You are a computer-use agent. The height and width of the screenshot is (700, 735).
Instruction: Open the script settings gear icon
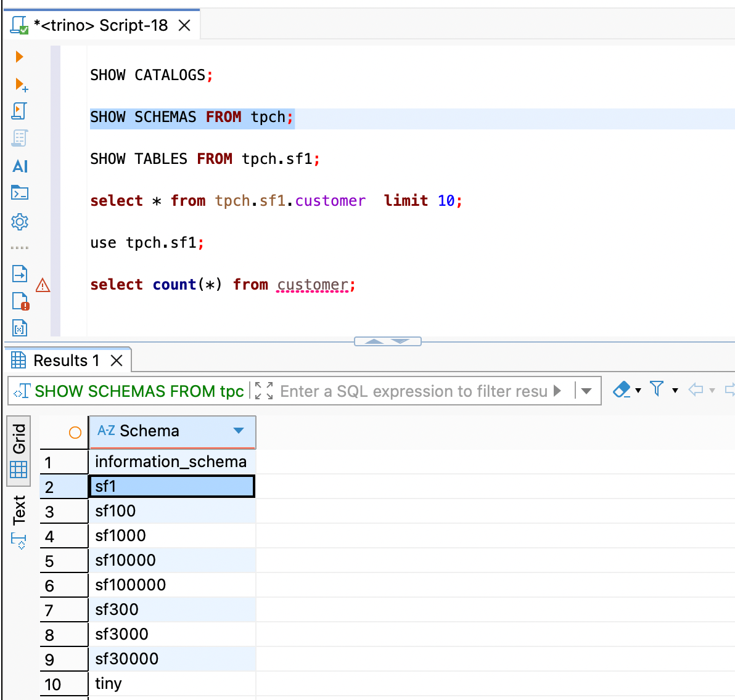pyautogui.click(x=19, y=221)
